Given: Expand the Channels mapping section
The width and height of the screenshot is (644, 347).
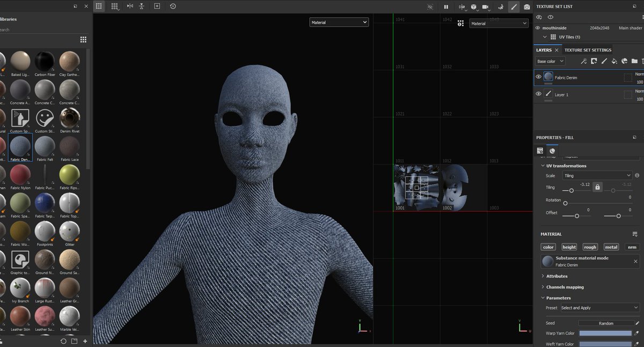Looking at the screenshot, I should tap(543, 287).
